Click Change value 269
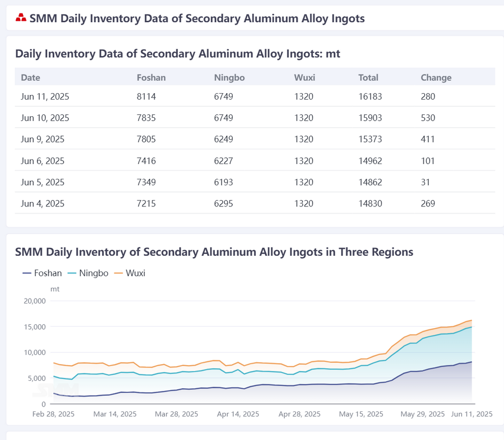504x440 pixels. tap(428, 204)
